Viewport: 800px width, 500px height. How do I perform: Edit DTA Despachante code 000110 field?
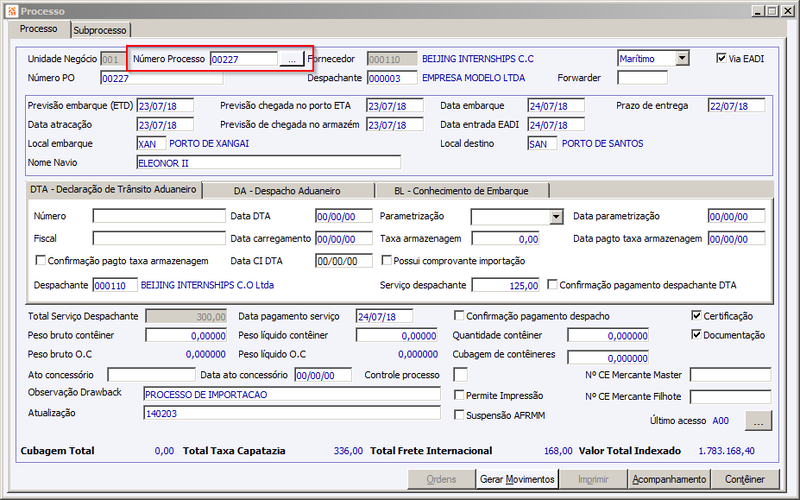click(x=115, y=285)
